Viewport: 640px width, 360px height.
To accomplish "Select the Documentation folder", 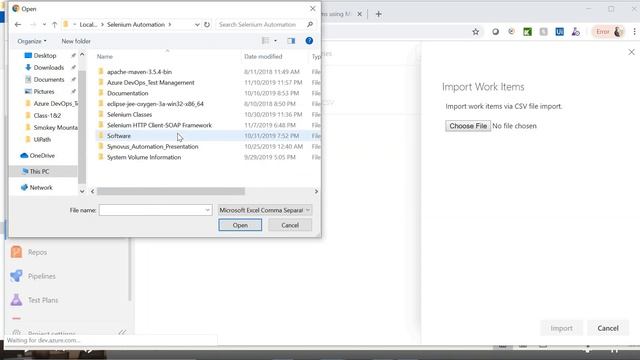I will 127,93.
